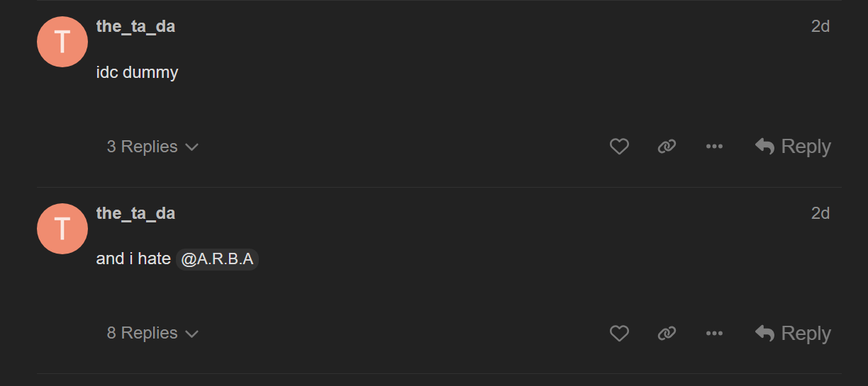
Task: Open more options for "idc dummy" post
Action: click(714, 147)
